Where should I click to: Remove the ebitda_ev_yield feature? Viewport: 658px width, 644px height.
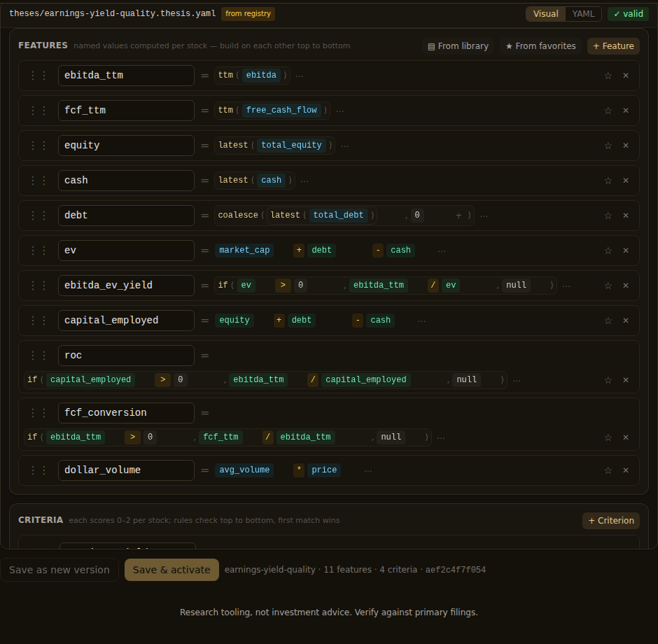(626, 286)
